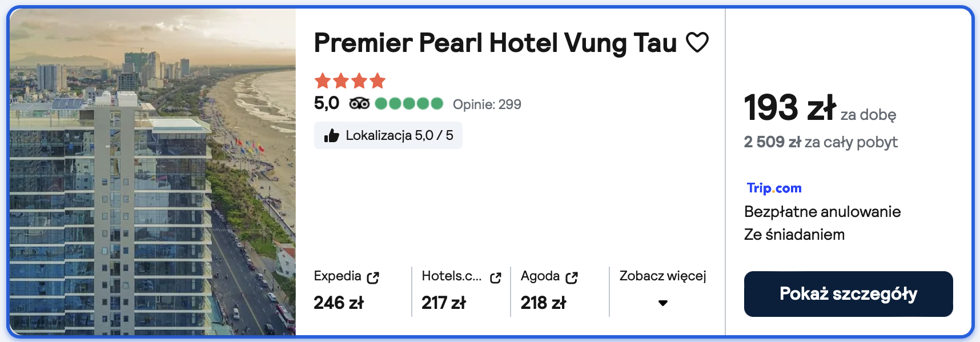This screenshot has height=342, width=980.
Task: Click the Expedia external link icon
Action: pyautogui.click(x=373, y=277)
